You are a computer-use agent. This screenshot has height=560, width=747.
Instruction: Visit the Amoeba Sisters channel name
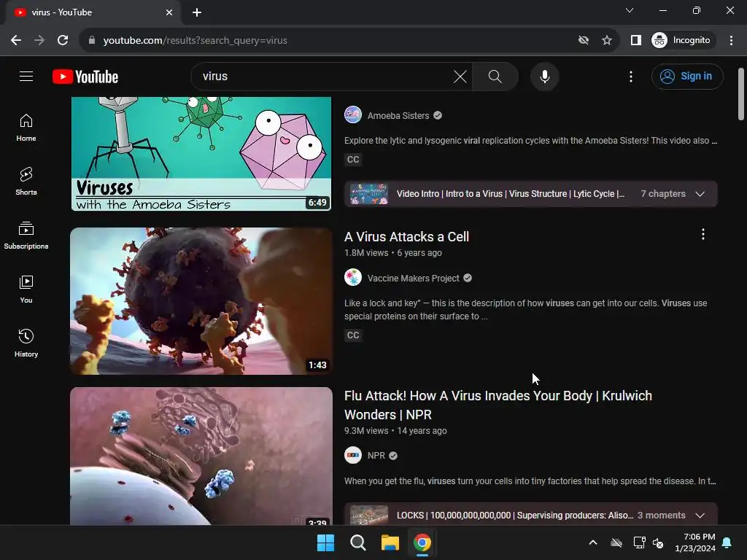[x=398, y=116]
